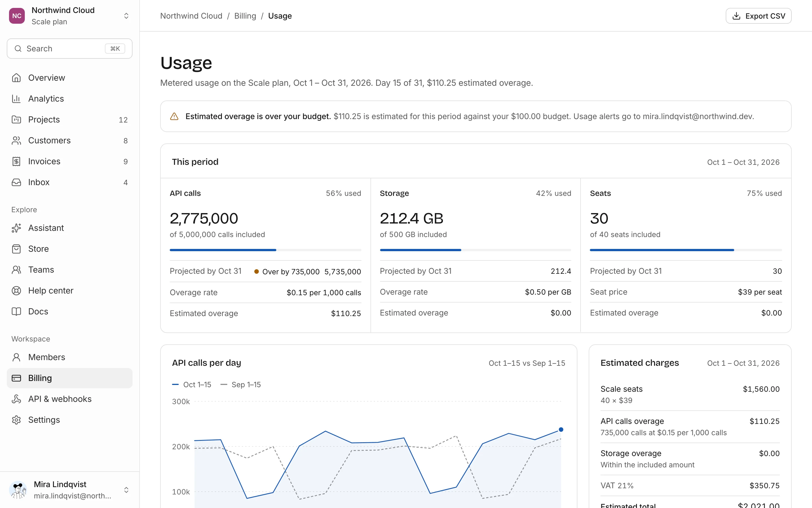Open the Assistant page
812x508 pixels.
pyautogui.click(x=69, y=228)
